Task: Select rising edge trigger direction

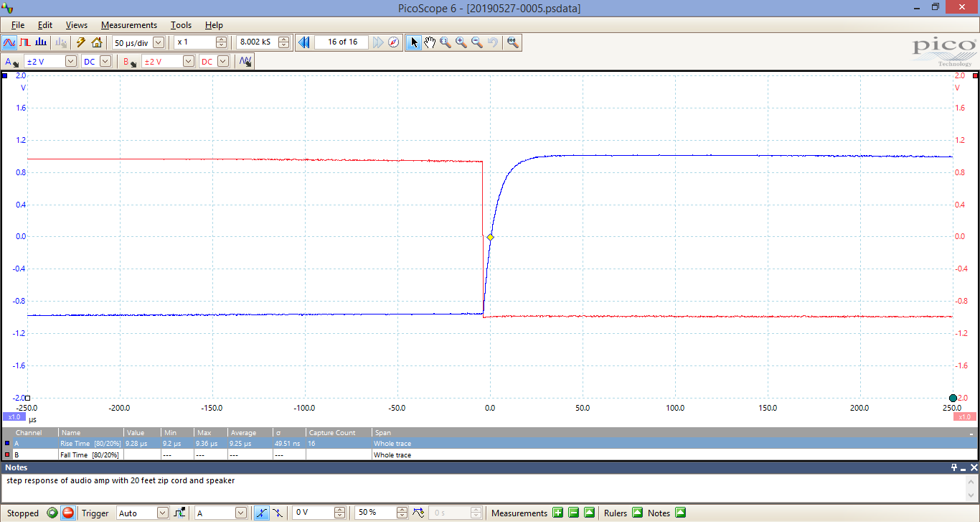Action: [262, 513]
